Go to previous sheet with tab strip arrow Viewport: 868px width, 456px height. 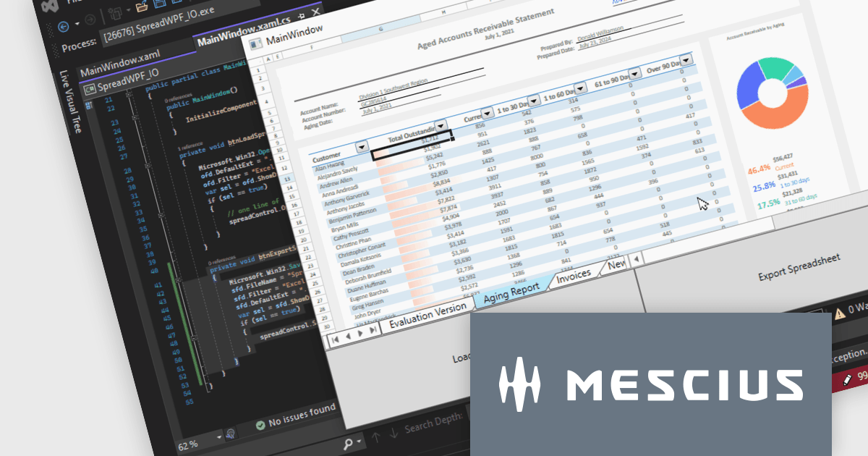[349, 337]
